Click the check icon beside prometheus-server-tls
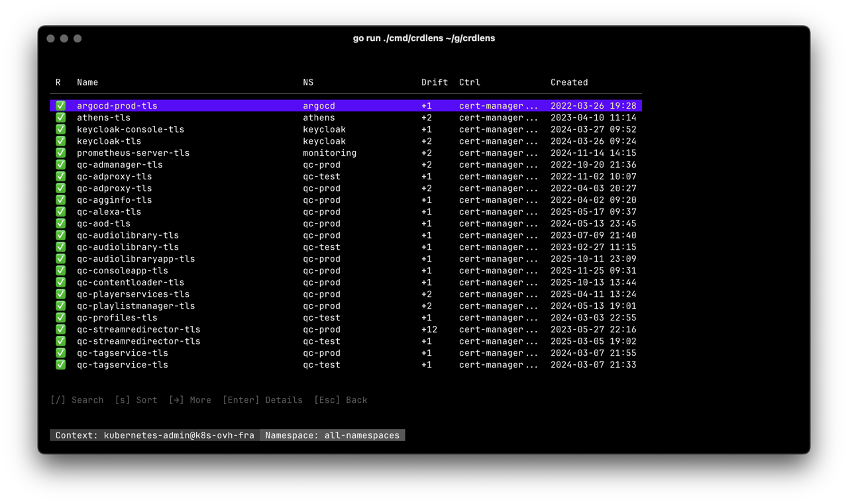848x504 pixels. point(60,153)
